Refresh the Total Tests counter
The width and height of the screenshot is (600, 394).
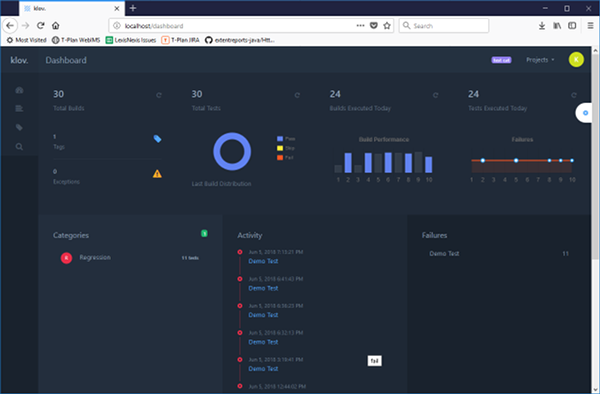297,95
